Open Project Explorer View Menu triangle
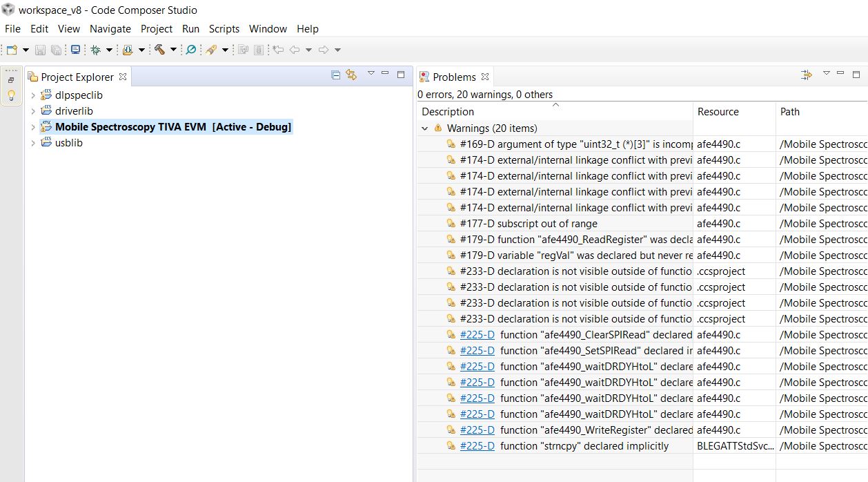This screenshot has height=482, width=868. pyautogui.click(x=371, y=73)
